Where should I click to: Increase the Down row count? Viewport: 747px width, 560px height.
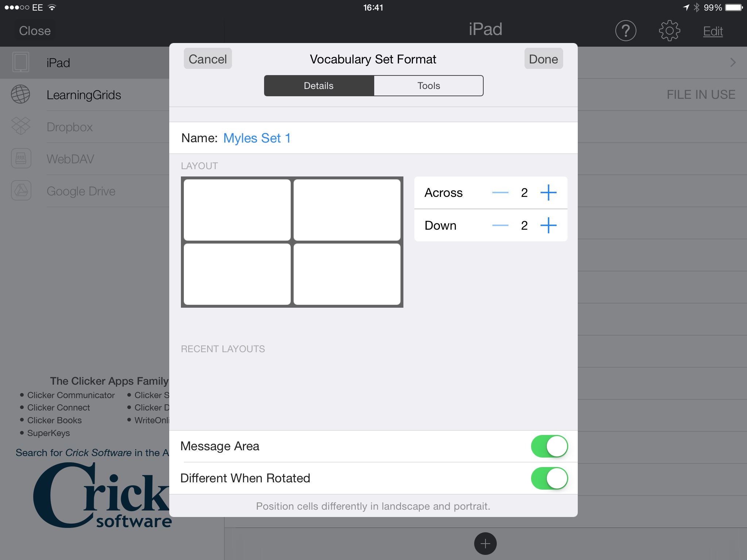[548, 225]
